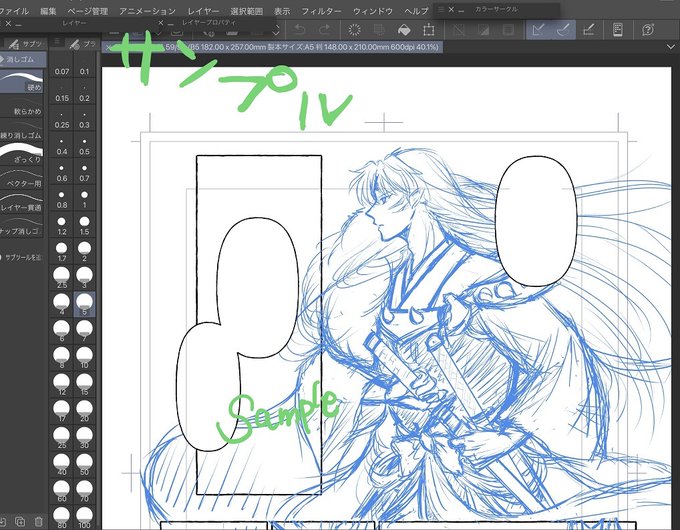Click the Clear Outside Selection icon
680x530 pixels.
(379, 30)
